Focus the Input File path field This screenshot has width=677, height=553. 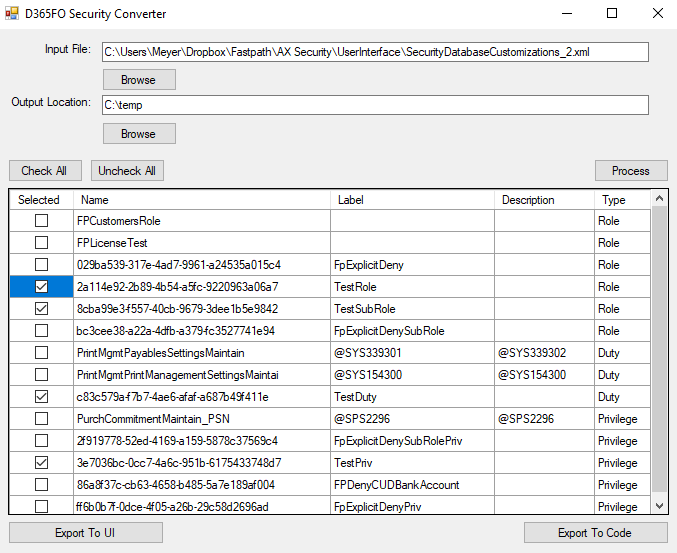[x=375, y=52]
